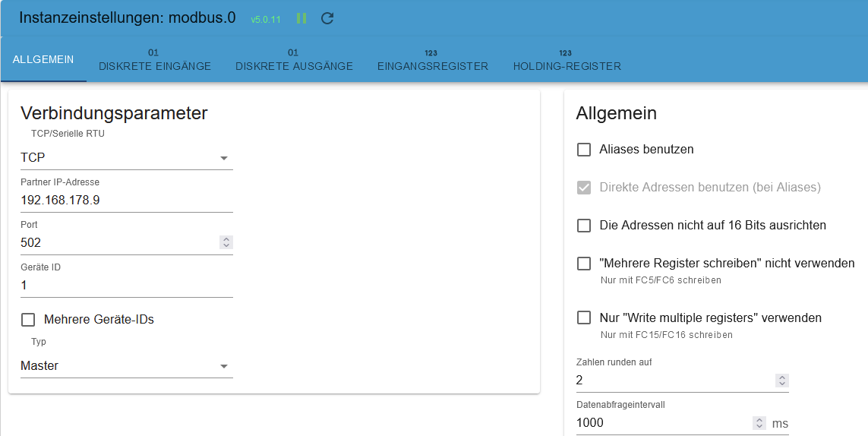Switch to Diskrete Ausgänge tab
The height and width of the screenshot is (436, 868).
[294, 61]
